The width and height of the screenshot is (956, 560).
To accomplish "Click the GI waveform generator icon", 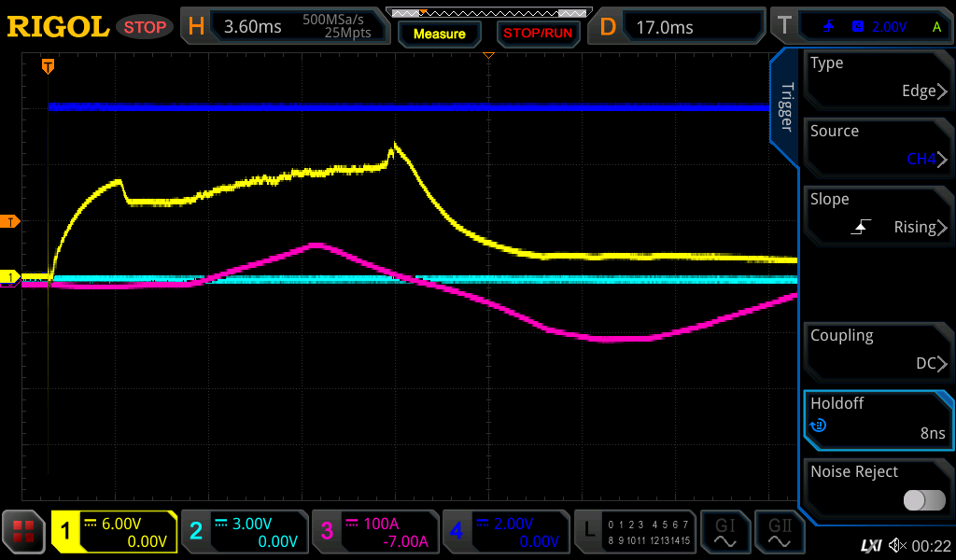I will click(x=724, y=532).
